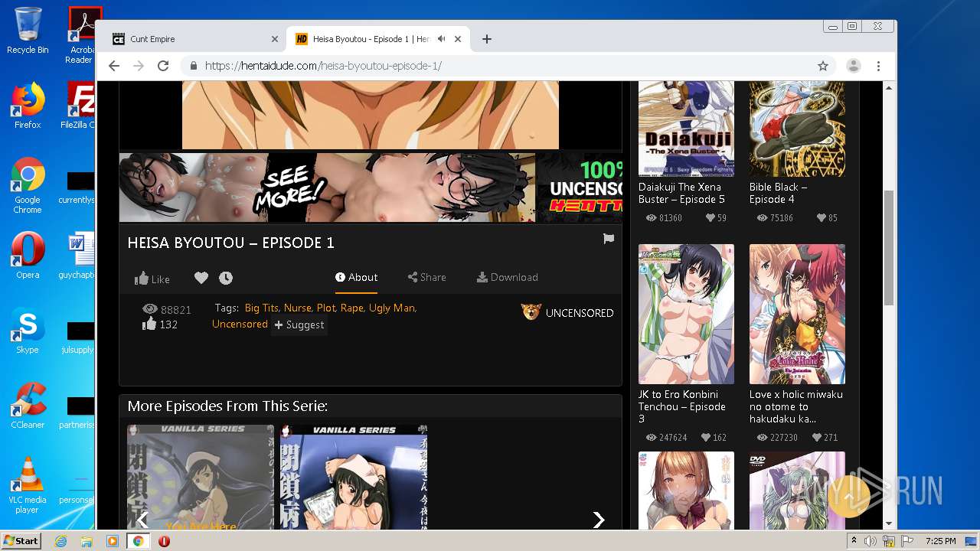This screenshot has height=551, width=980.
Task: Open Daiakuji The Xena Buster – Episode 5 link
Action: [681, 193]
